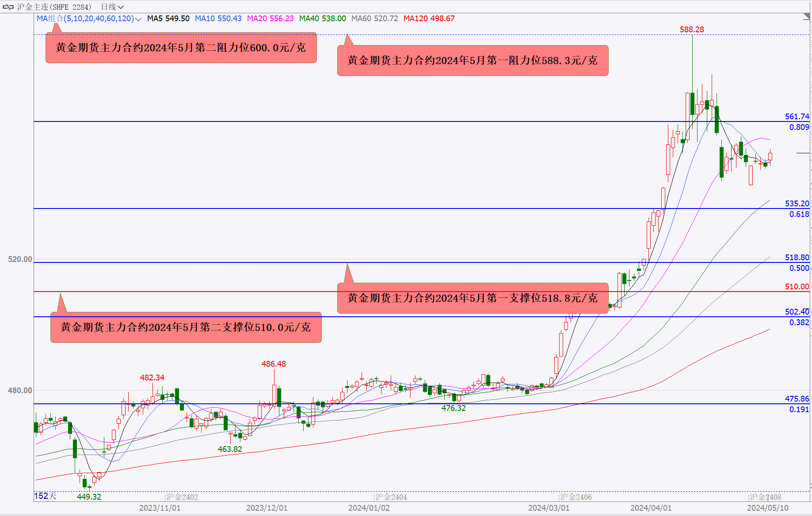Screen dimensions: 812x516
Task: Click the green MA40 538.00 label
Action: click(322, 19)
